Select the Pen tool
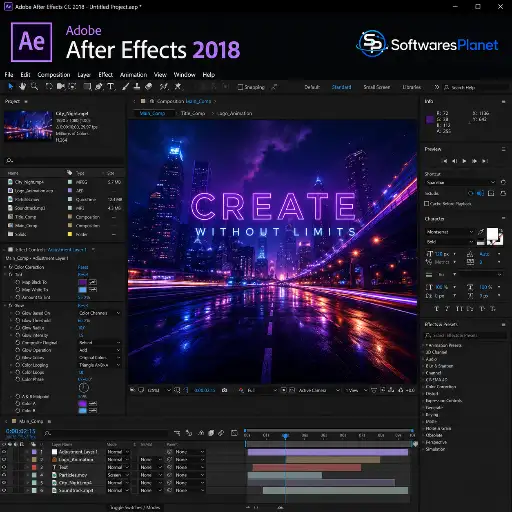 pyautogui.click(x=99, y=87)
